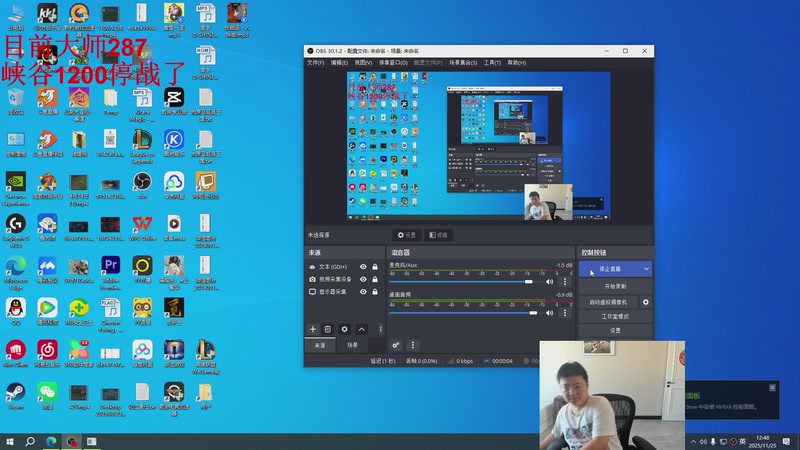Open the 麦克风/Aux channel options menu
This screenshot has width=800, height=450.
tap(565, 282)
